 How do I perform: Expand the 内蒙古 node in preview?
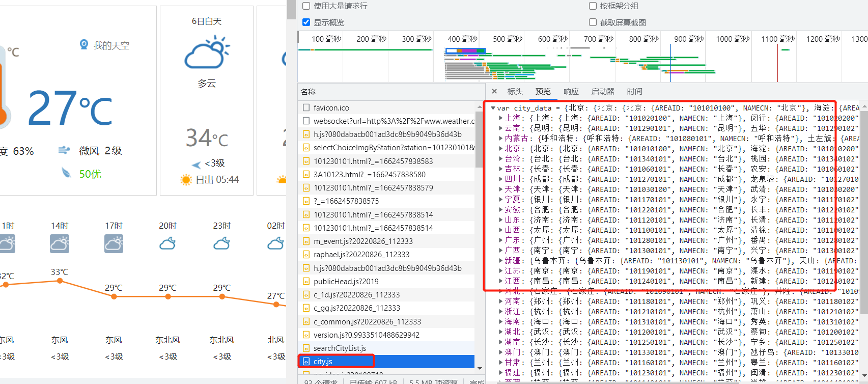point(500,139)
